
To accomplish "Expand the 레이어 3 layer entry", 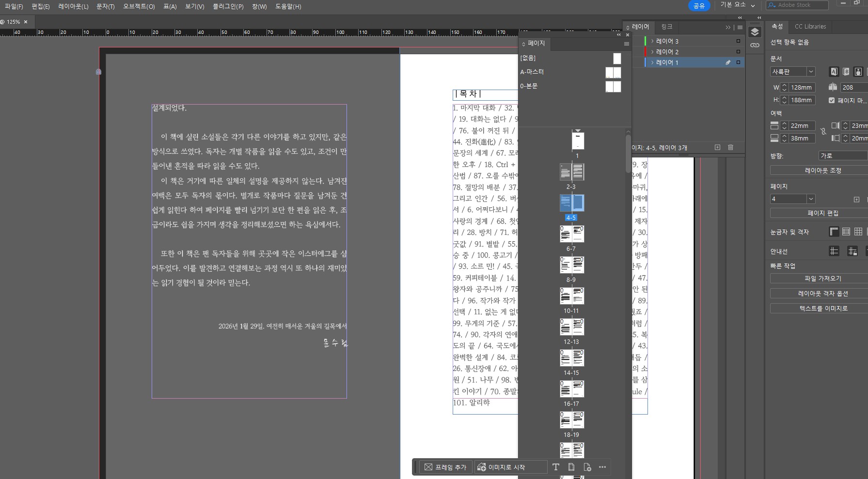I will [x=653, y=41].
